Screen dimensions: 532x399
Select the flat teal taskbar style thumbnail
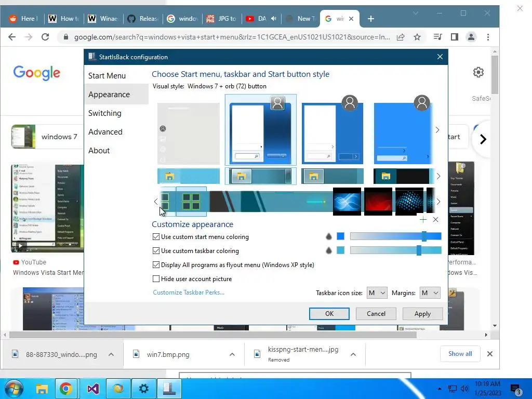(332, 176)
